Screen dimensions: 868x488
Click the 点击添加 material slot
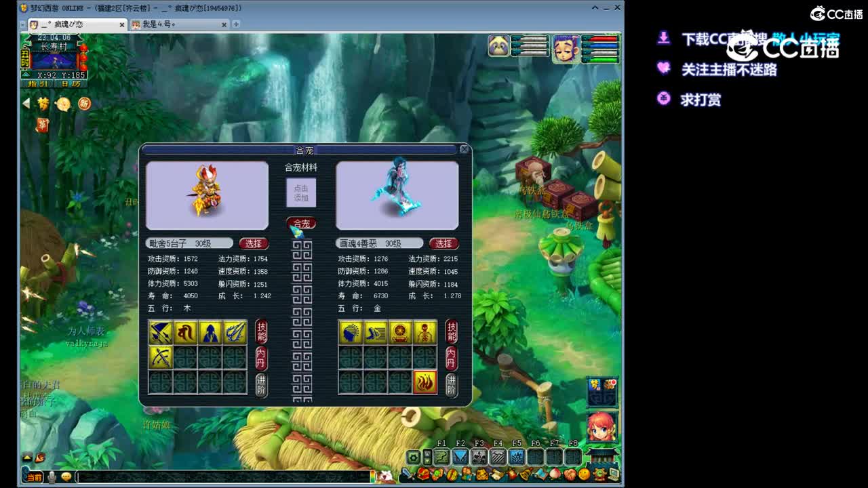point(301,193)
